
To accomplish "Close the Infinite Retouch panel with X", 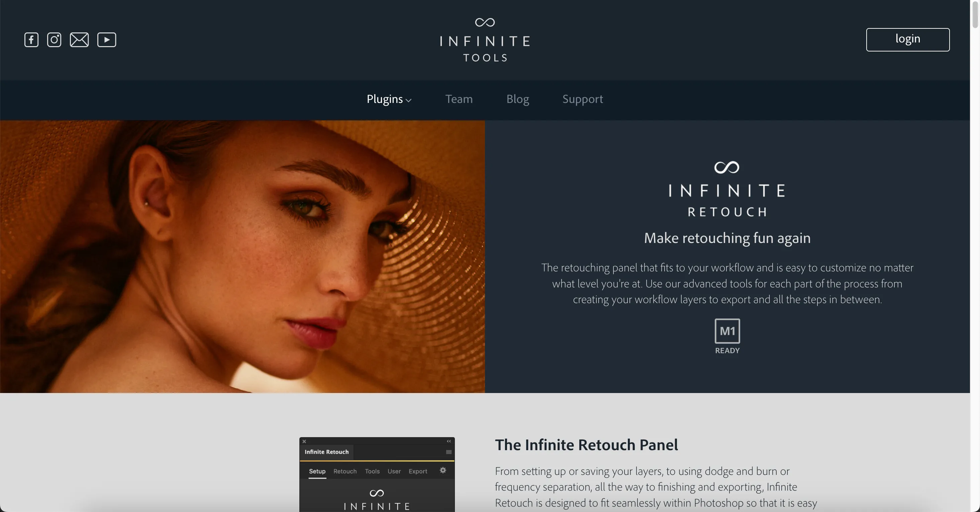I will click(x=304, y=441).
